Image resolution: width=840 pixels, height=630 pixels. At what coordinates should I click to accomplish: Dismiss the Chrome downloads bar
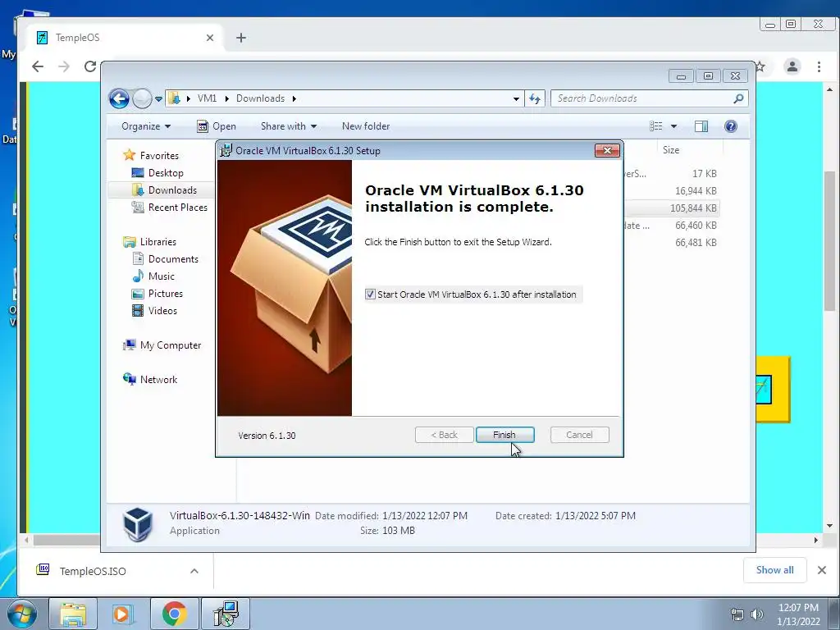[x=822, y=570]
